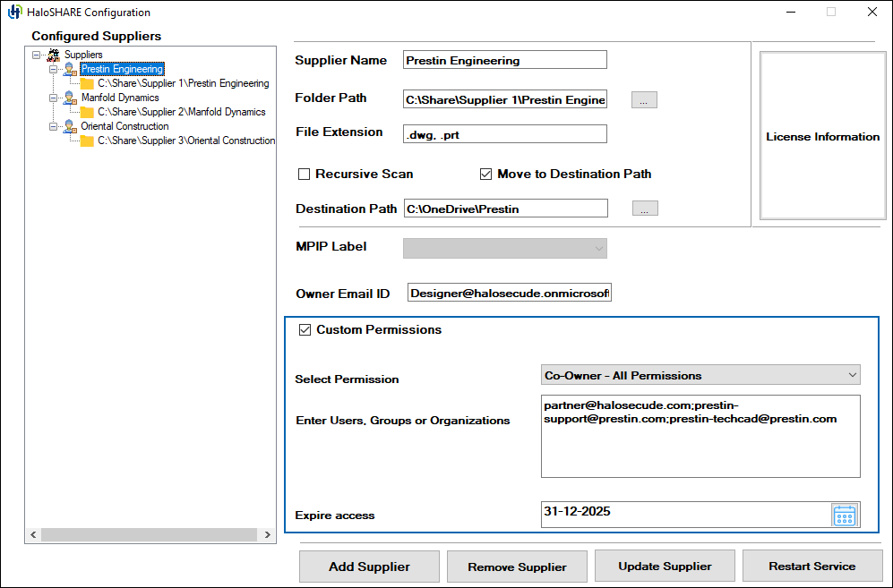Screen dimensions: 893x588
Task: Click the Oriental Construction supplier user icon
Action: [70, 126]
